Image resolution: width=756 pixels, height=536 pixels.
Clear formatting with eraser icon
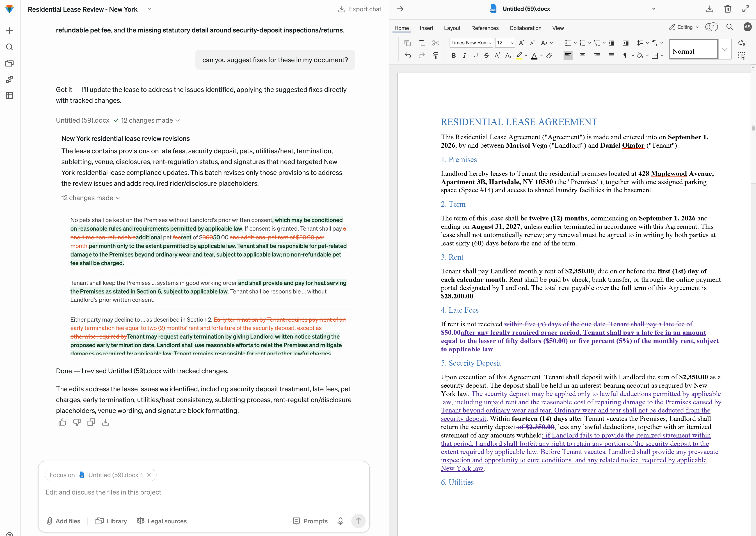pyautogui.click(x=549, y=55)
